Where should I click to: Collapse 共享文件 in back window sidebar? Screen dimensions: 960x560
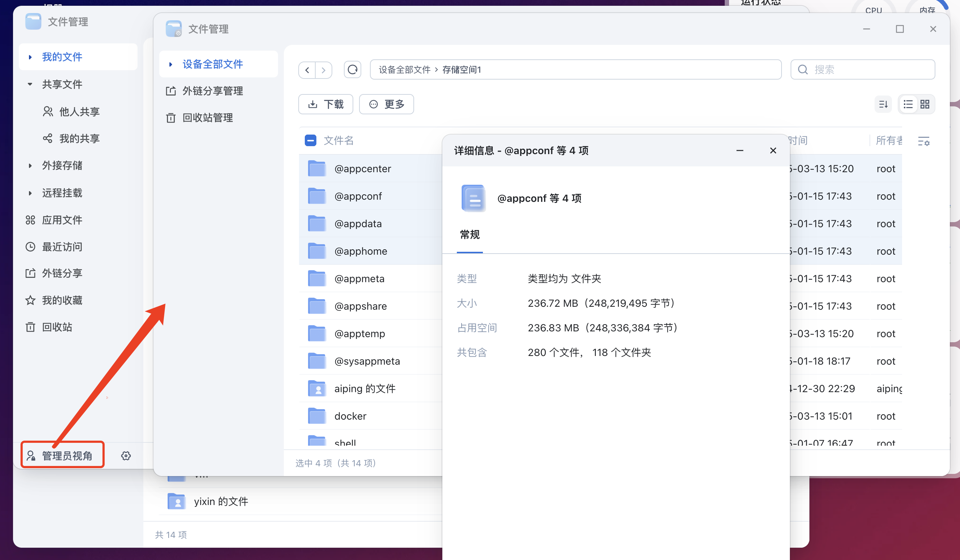coord(30,84)
